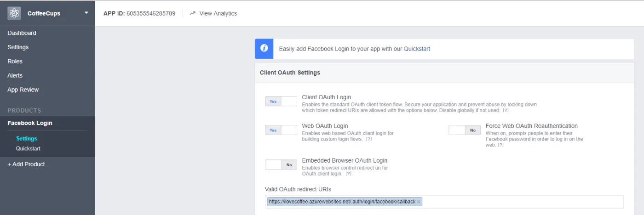644x215 pixels.
Task: Click help icon for Force Web OAuth Reauthentication
Action: (500, 145)
